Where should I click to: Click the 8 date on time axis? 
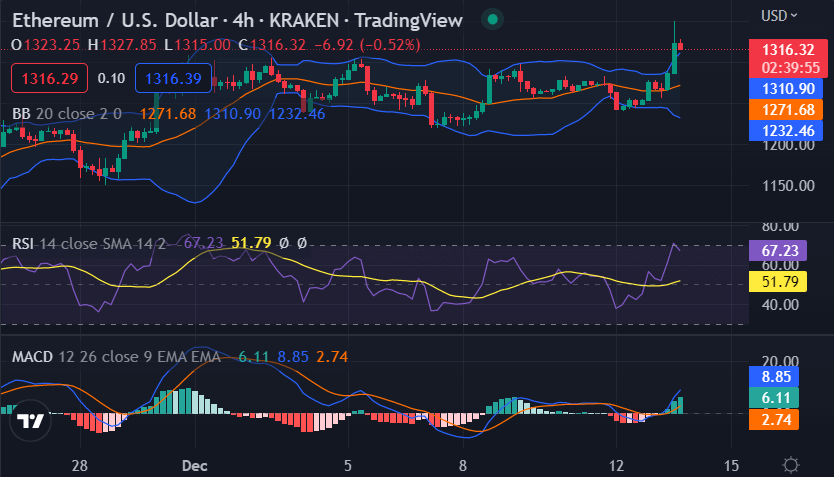(463, 466)
